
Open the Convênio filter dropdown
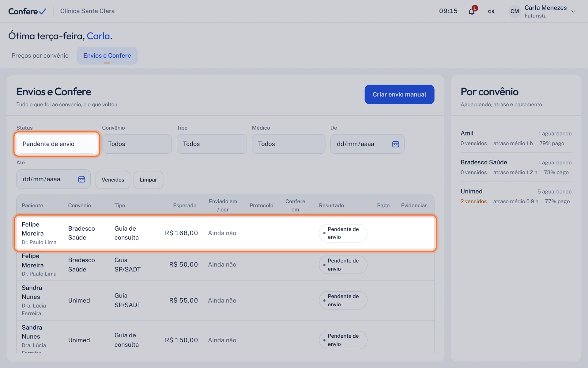click(x=137, y=144)
